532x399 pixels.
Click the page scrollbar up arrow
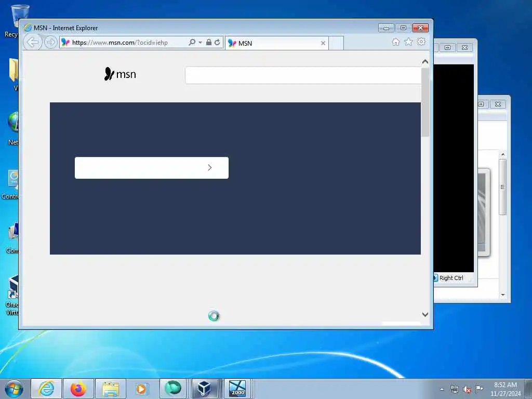point(425,62)
